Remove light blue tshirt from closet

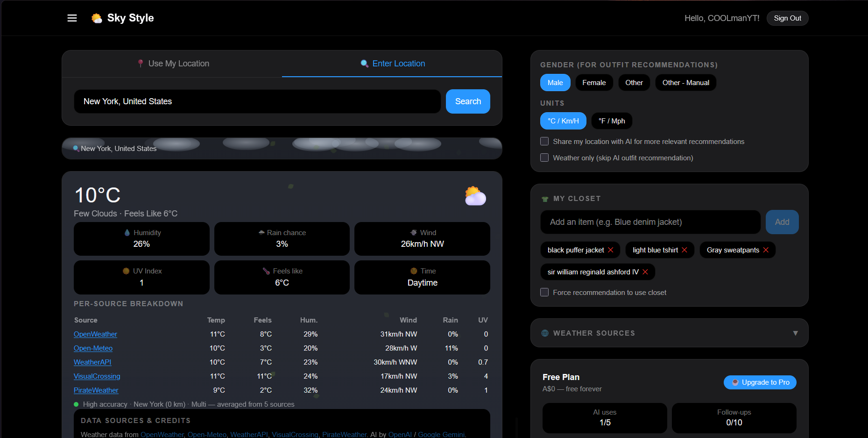685,250
